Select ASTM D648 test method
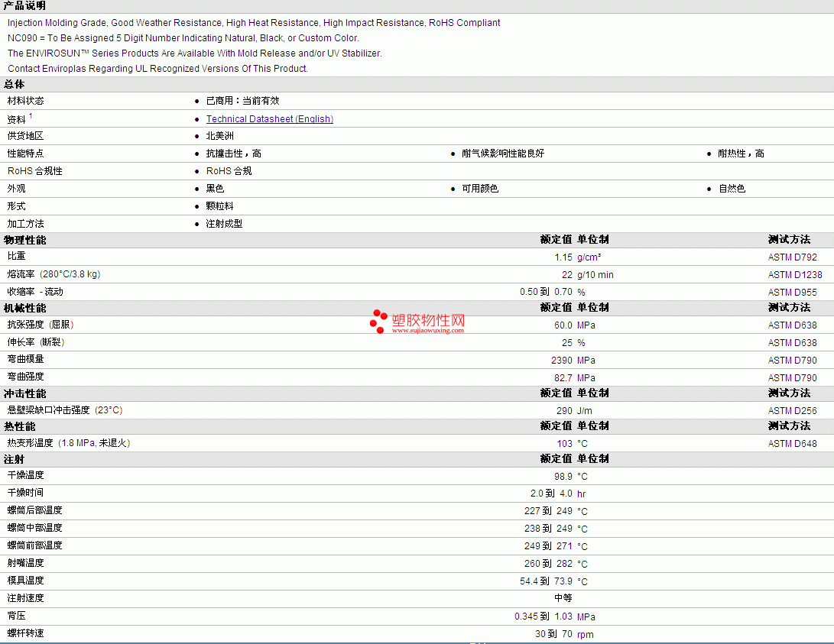 (793, 444)
